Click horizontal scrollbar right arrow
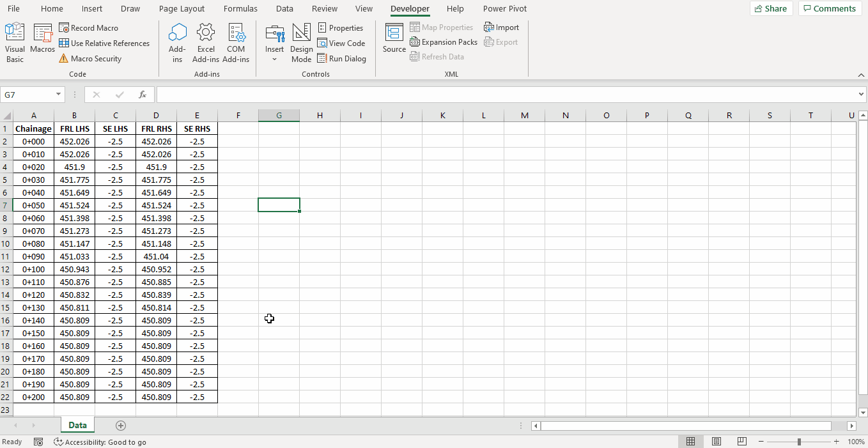The width and height of the screenshot is (868, 448). coord(851,426)
